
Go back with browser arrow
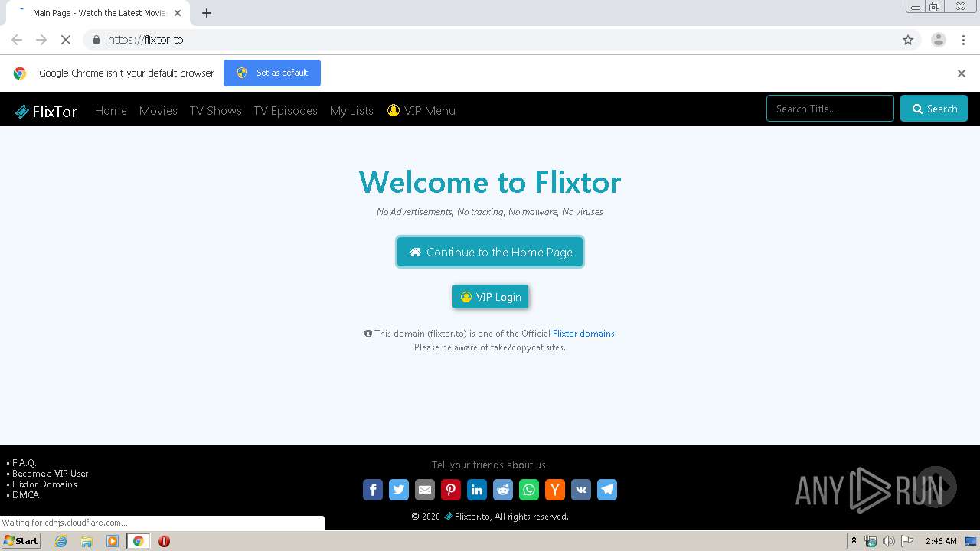tap(17, 40)
